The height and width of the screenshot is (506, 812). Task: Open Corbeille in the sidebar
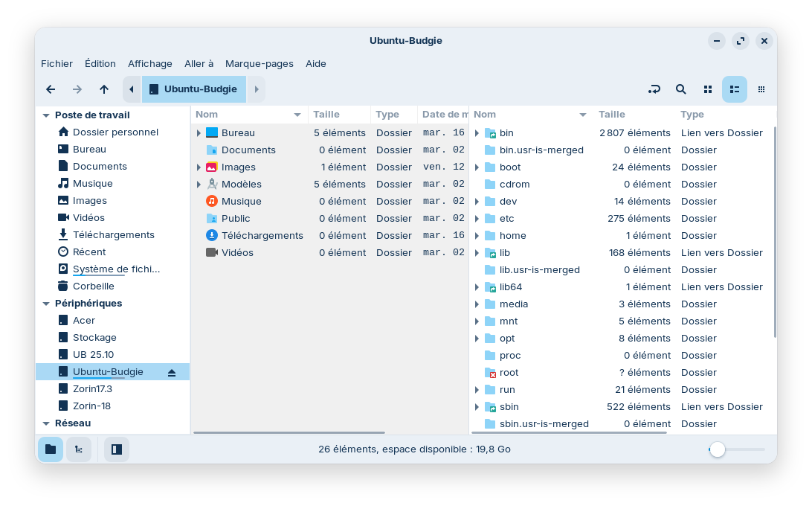point(93,286)
